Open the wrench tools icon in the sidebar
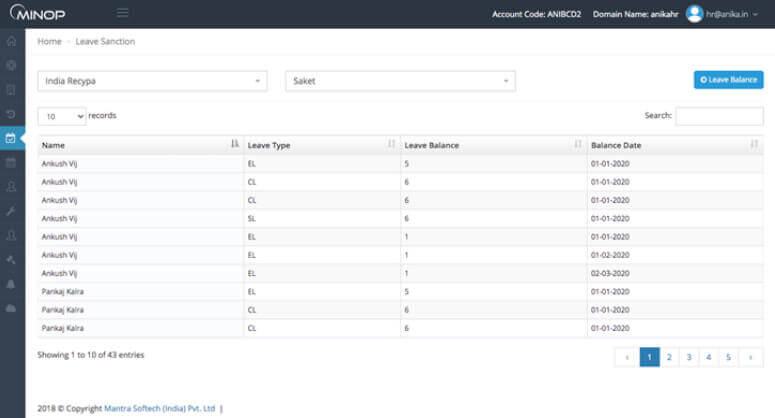Image resolution: width=775 pixels, height=418 pixels. click(x=11, y=211)
